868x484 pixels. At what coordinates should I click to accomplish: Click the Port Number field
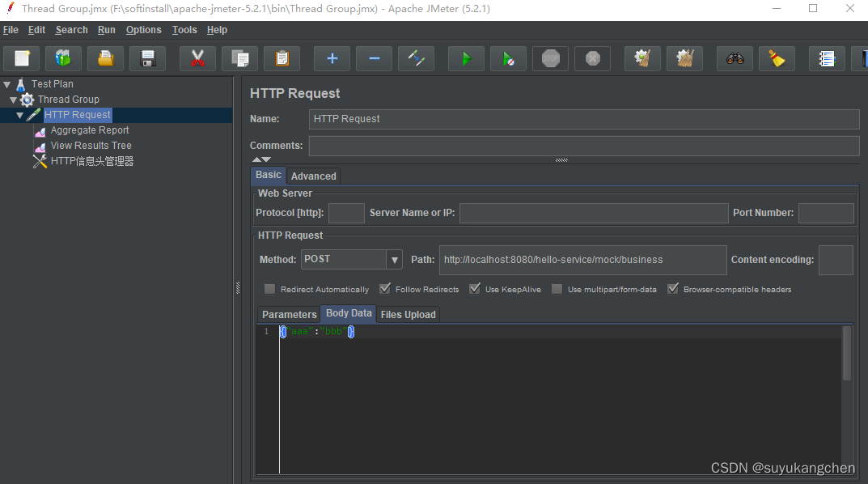pyautogui.click(x=826, y=213)
